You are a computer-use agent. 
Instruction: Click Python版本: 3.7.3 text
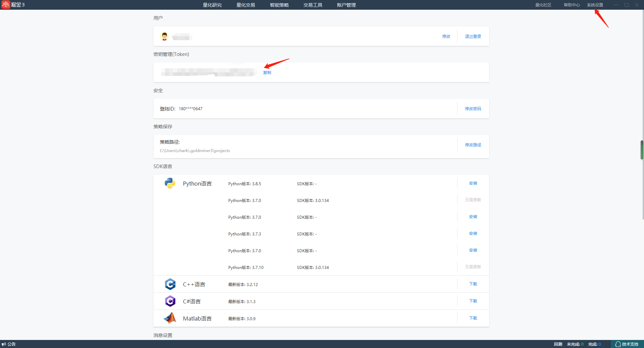245,234
